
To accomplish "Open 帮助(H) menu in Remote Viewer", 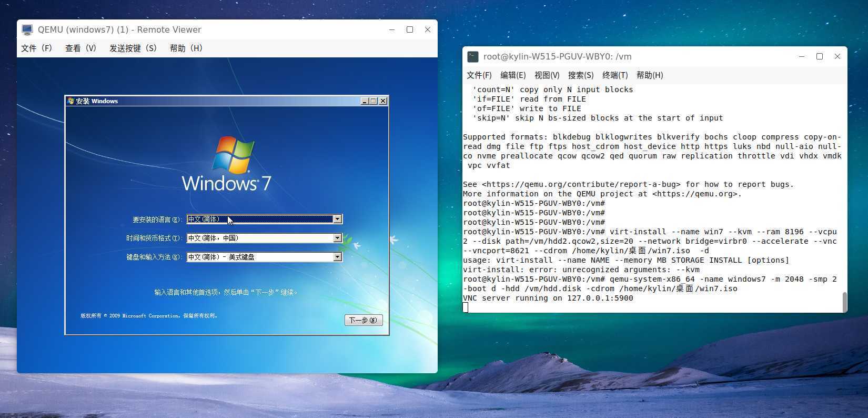I will pyautogui.click(x=186, y=48).
